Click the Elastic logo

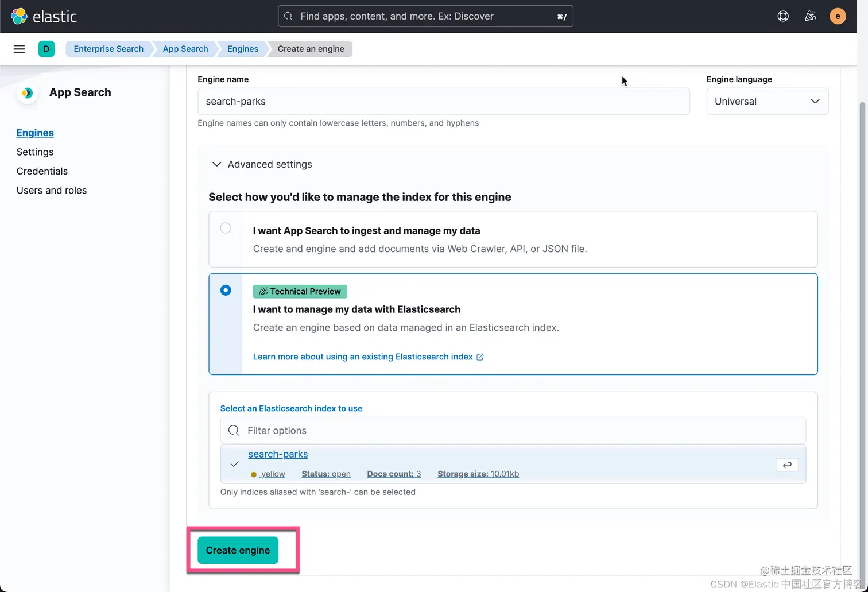point(44,16)
